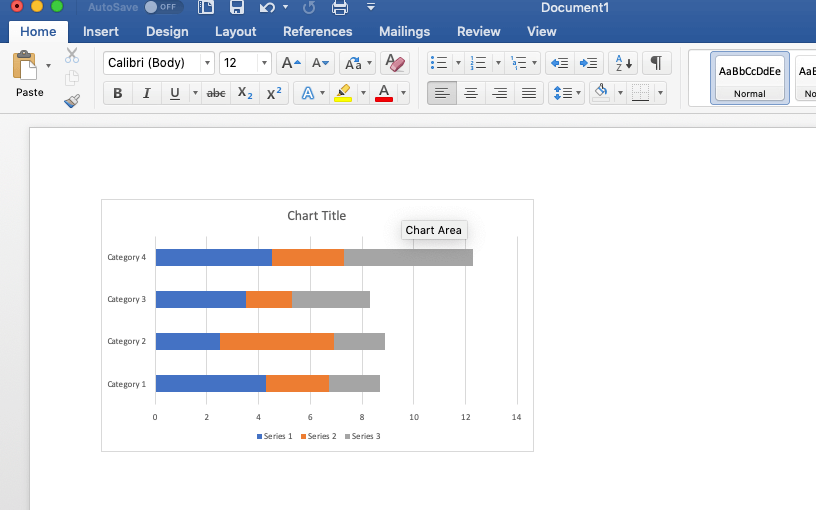Toggle Italic formatting
Image resolution: width=816 pixels, height=510 pixels.
point(147,93)
